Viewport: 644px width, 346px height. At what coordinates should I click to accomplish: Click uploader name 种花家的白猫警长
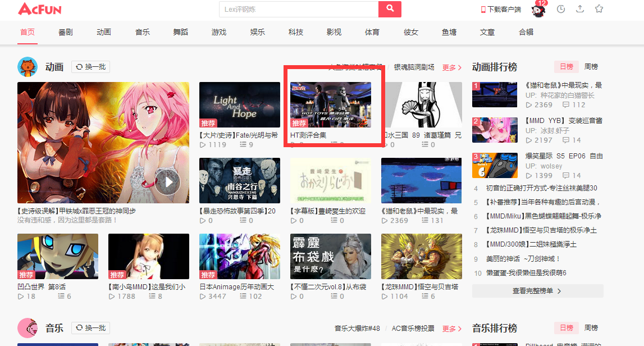[x=567, y=95]
